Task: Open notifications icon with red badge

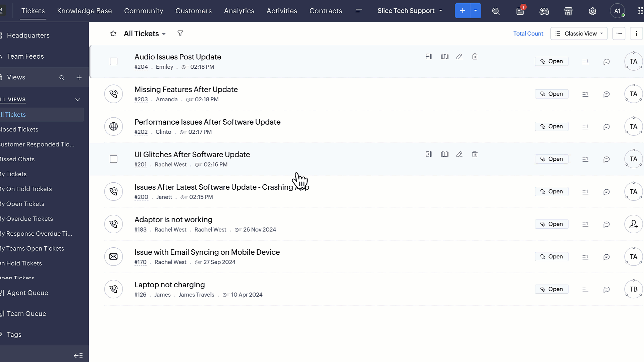Action: 520,11
